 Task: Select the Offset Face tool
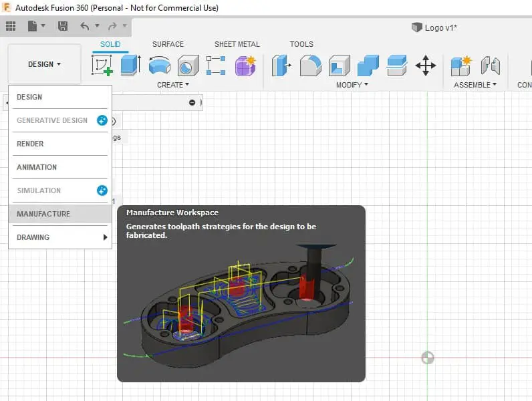tap(396, 65)
